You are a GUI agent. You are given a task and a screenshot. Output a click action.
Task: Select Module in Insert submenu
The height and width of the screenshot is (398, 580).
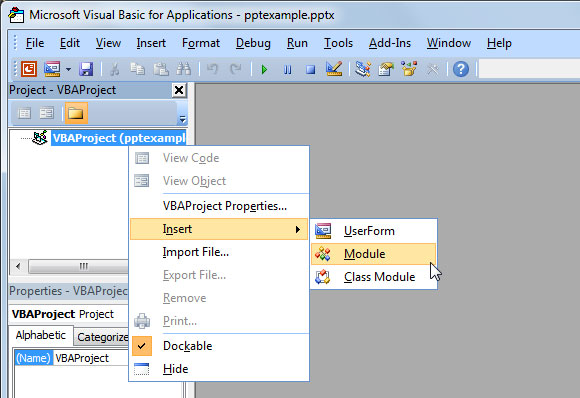pyautogui.click(x=374, y=254)
